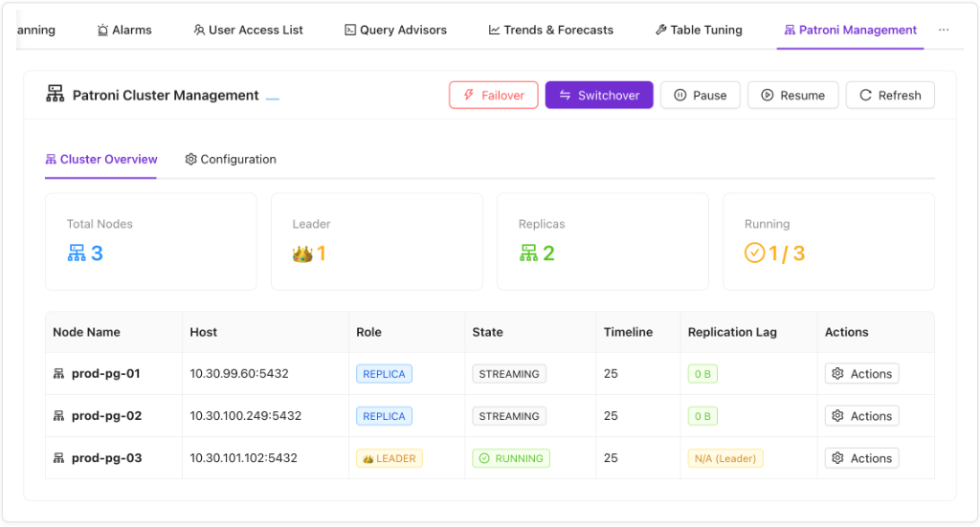Select the Patroni Management tab

(851, 30)
